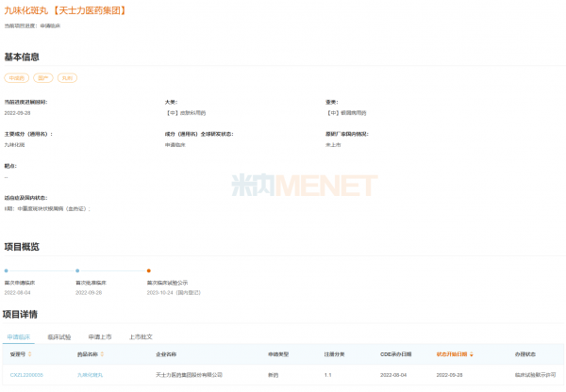Open acceptance number CXZL2200039 link
The width and height of the screenshot is (566, 392).
tap(26, 375)
